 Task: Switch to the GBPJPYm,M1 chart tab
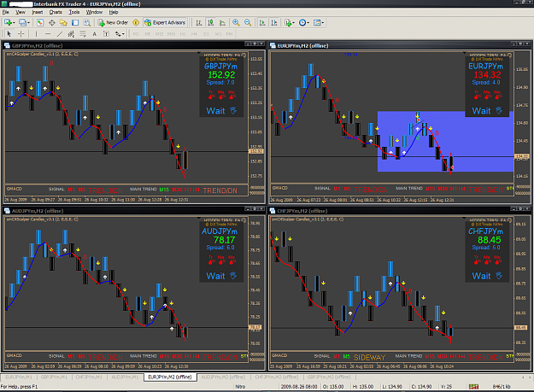pos(54,377)
